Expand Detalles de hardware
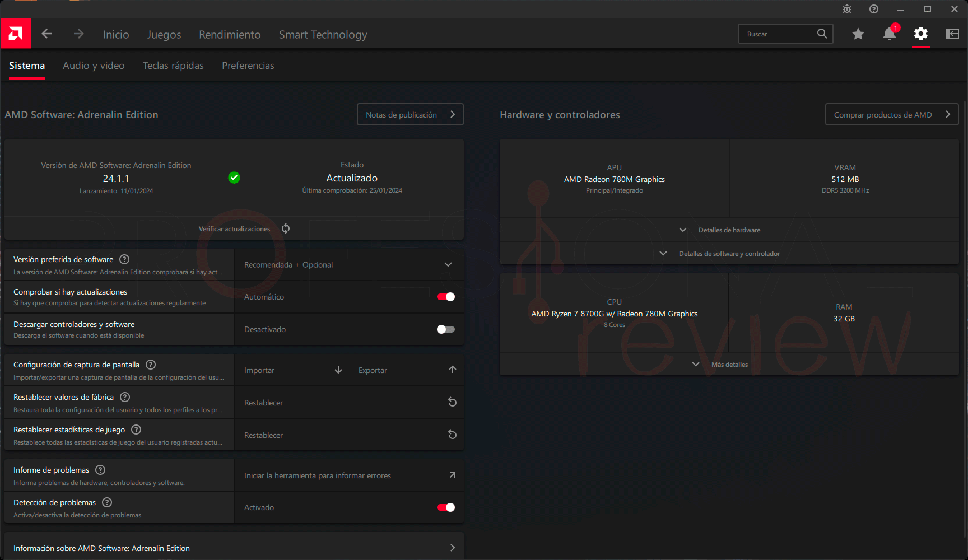Screen dimensions: 968x560 [729, 230]
